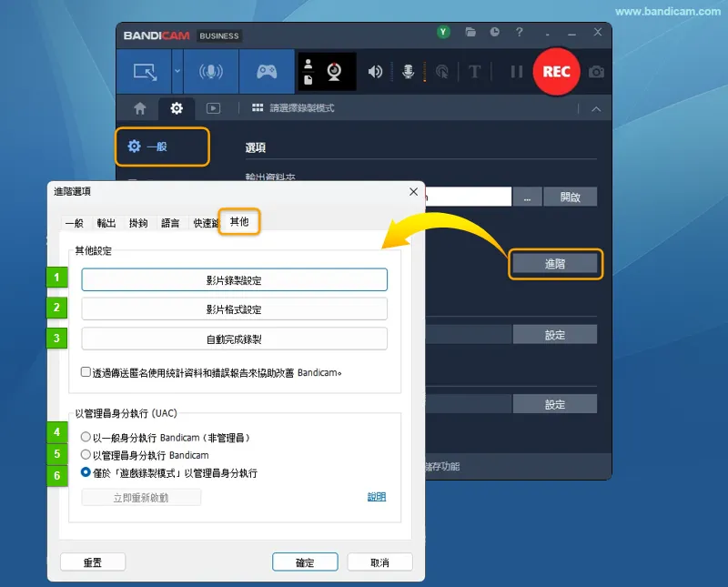Click the pause recording icon
Viewport: 728px width, 587px height.
(x=516, y=72)
